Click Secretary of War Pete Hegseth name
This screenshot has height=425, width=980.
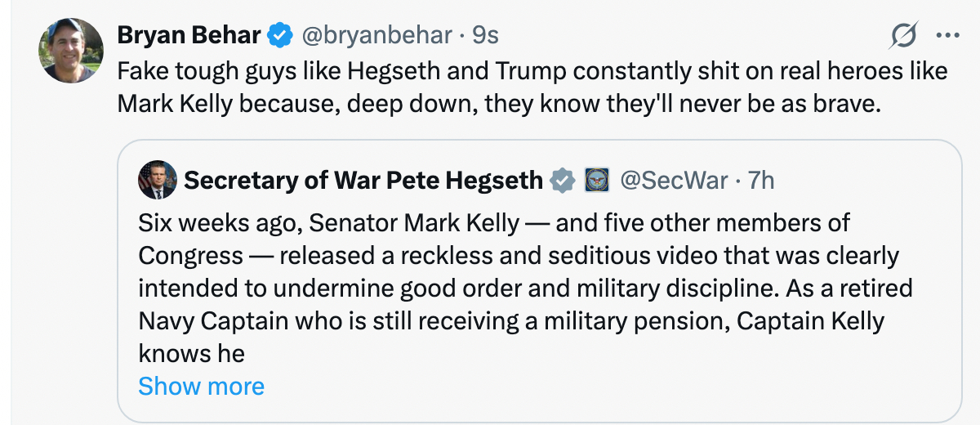(363, 180)
